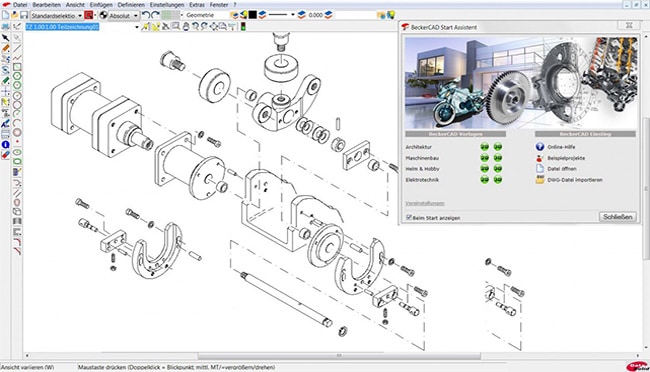Select the rectangle drawing tool

pos(17,67)
